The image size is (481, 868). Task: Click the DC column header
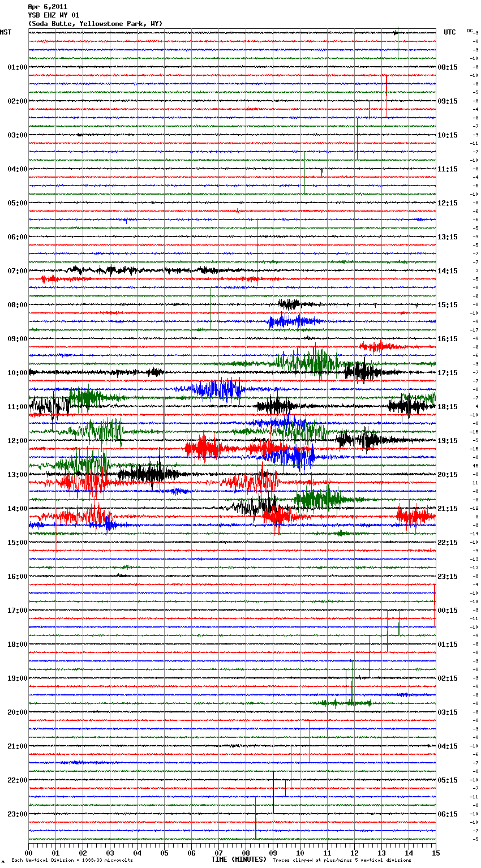[470, 31]
